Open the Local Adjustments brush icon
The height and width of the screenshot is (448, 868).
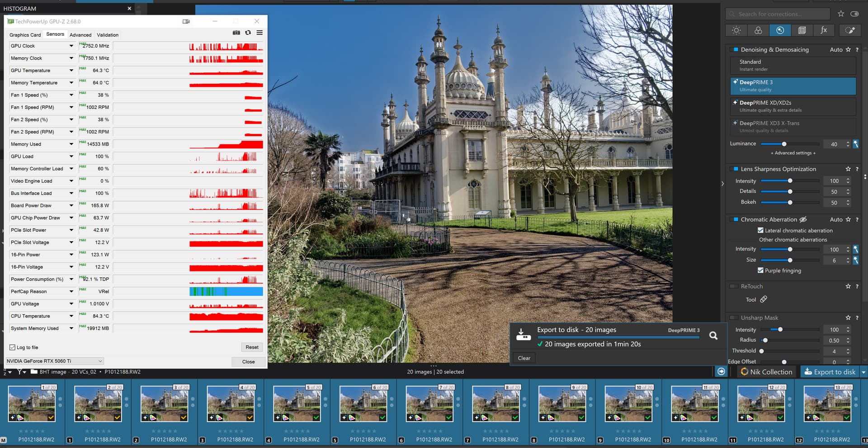click(849, 30)
